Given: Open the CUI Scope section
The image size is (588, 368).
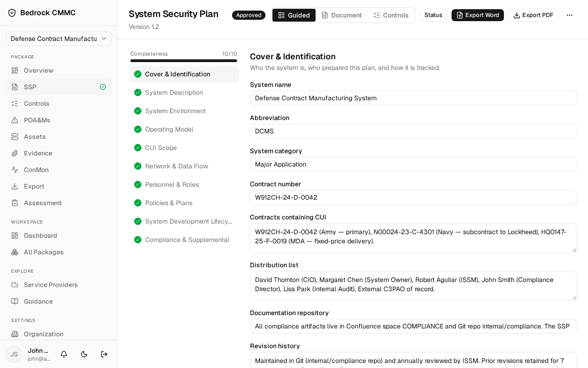Looking at the screenshot, I should pyautogui.click(x=184, y=148).
